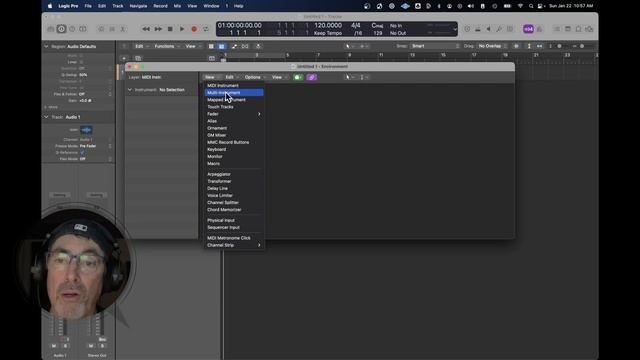Open Environment window Edit menu
The height and width of the screenshot is (360, 640).
[x=231, y=77]
